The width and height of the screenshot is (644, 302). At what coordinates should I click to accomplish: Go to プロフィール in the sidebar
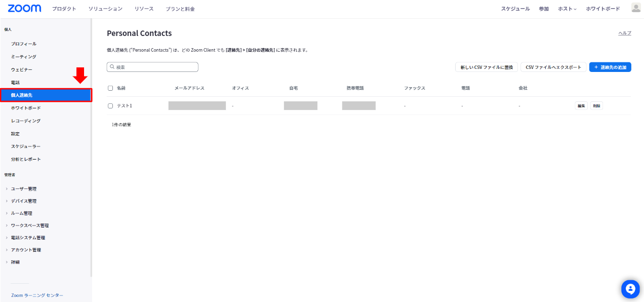click(x=24, y=44)
